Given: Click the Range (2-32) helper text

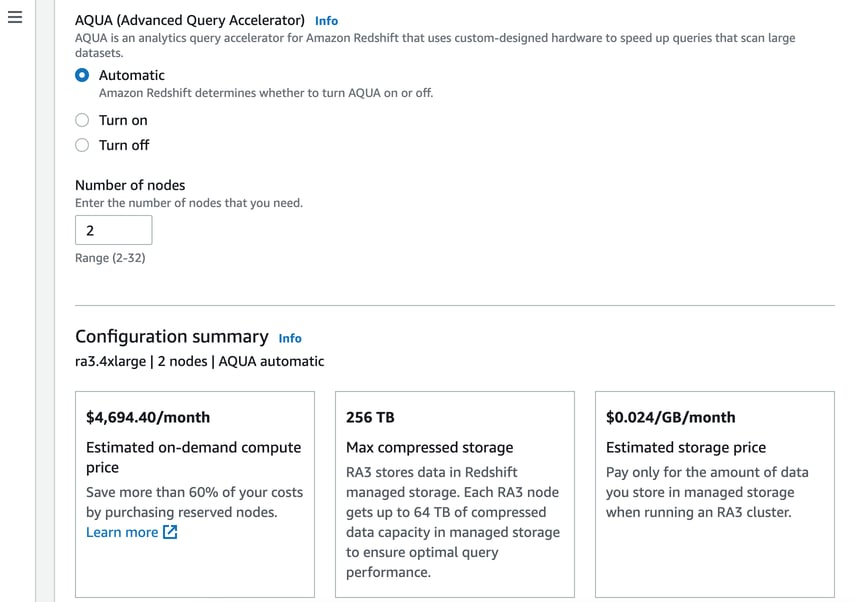Looking at the screenshot, I should point(110,258).
